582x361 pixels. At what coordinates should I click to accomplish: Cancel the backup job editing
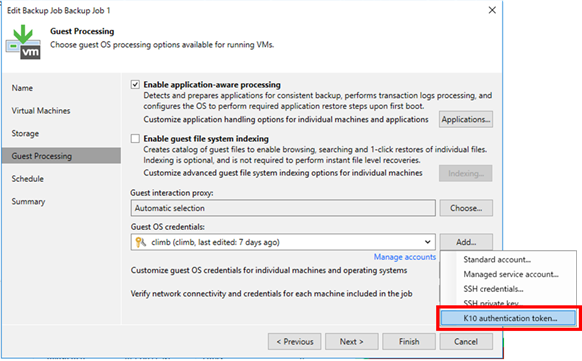coord(466,341)
